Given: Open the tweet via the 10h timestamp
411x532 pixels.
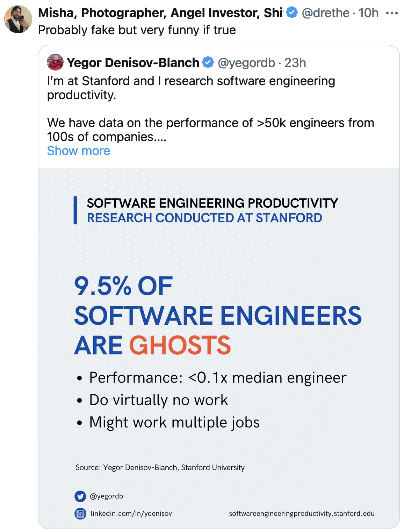Looking at the screenshot, I should pyautogui.click(x=368, y=13).
